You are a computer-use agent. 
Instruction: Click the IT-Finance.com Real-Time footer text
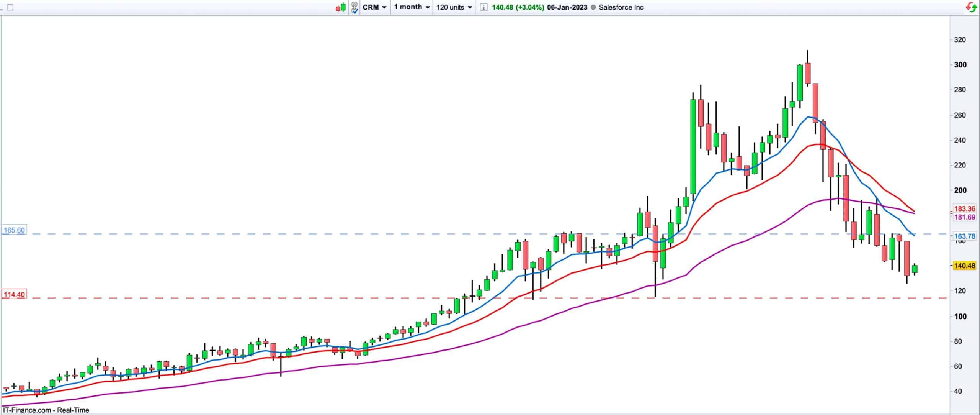[46, 410]
